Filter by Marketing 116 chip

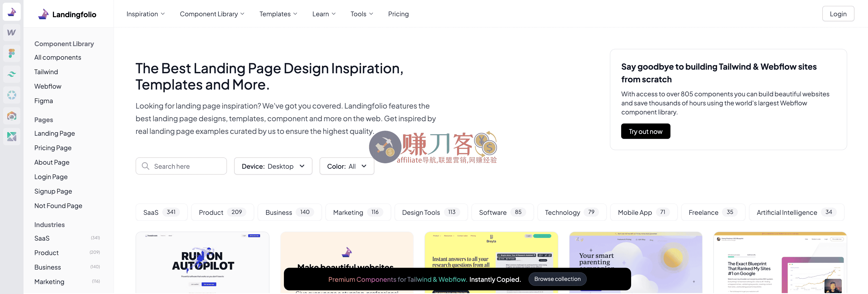[x=358, y=212]
